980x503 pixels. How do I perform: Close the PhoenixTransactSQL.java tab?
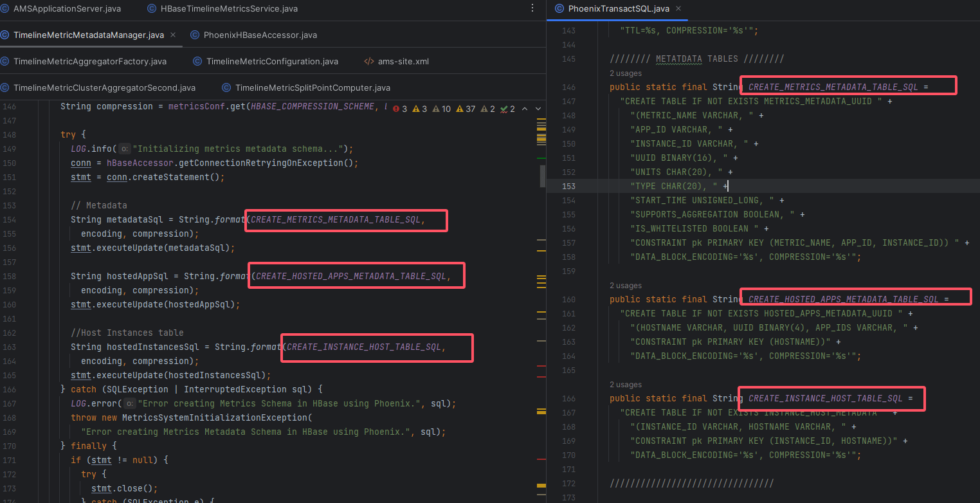678,8
